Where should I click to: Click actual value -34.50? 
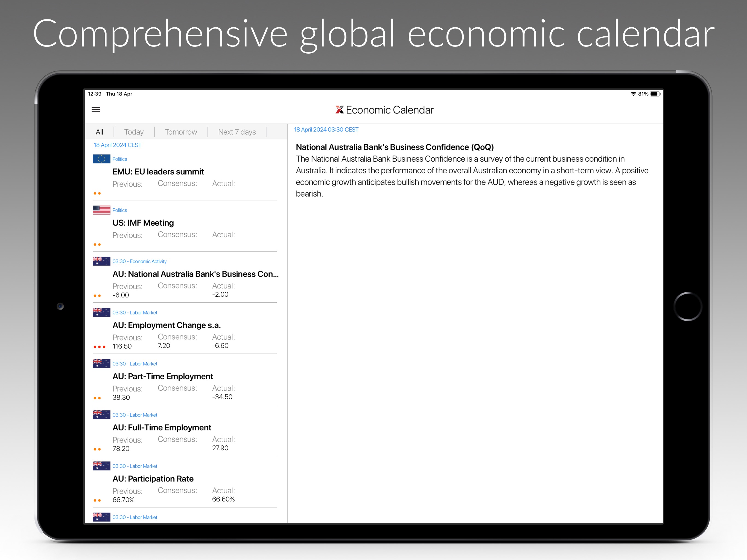point(222,397)
